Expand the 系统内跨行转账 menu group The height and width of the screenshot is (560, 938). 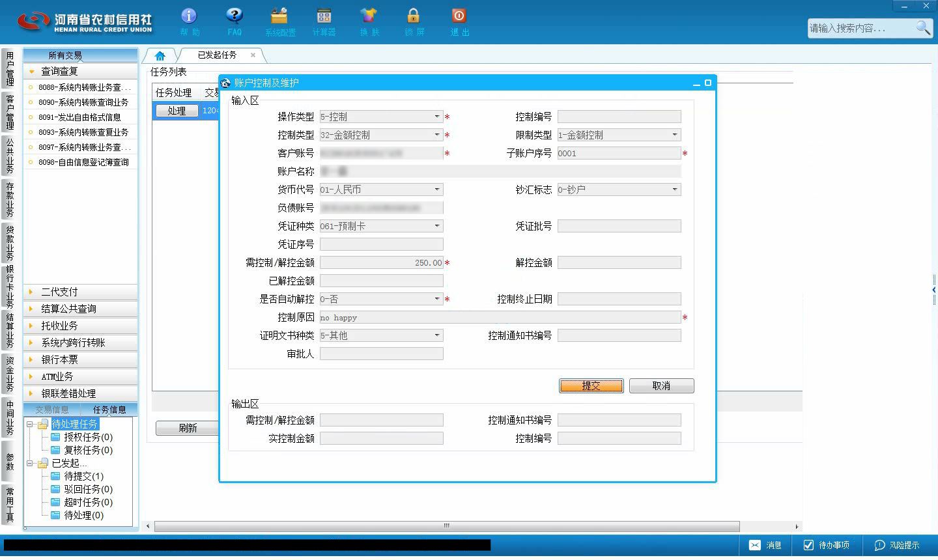[x=80, y=343]
